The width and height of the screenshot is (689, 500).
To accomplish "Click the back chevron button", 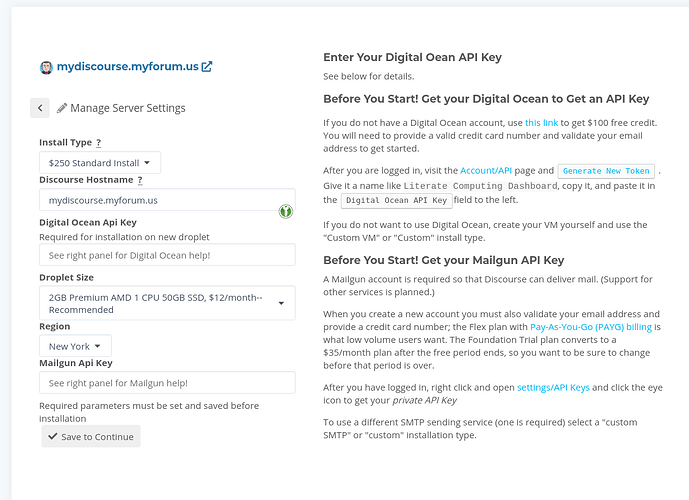I will click(40, 108).
